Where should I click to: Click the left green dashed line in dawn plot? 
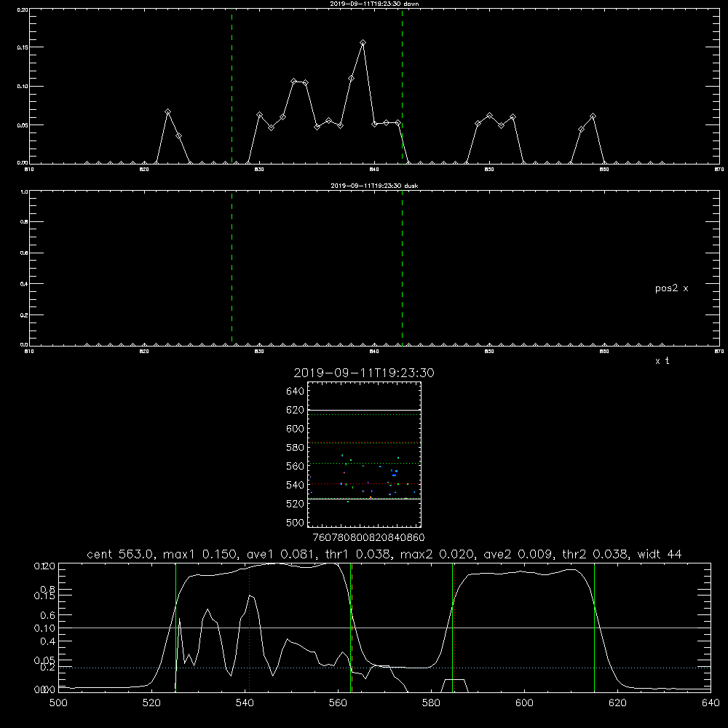[x=232, y=87]
